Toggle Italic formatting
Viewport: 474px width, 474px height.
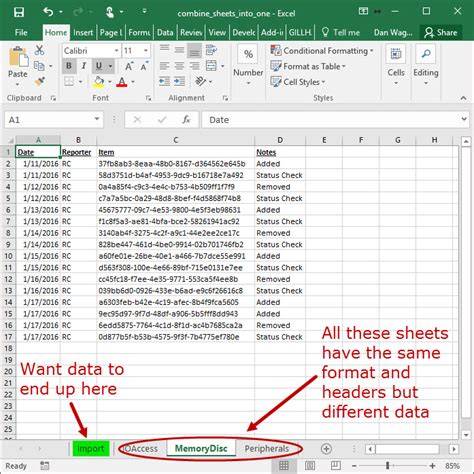point(84,66)
